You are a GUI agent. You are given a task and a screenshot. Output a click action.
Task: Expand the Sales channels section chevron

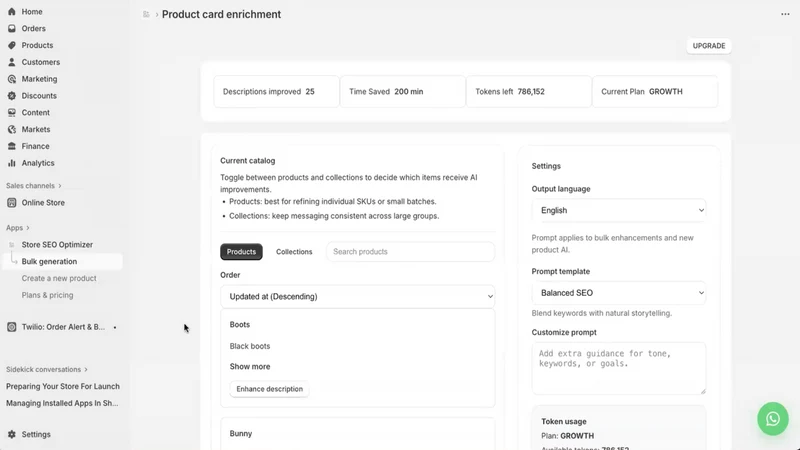60,186
